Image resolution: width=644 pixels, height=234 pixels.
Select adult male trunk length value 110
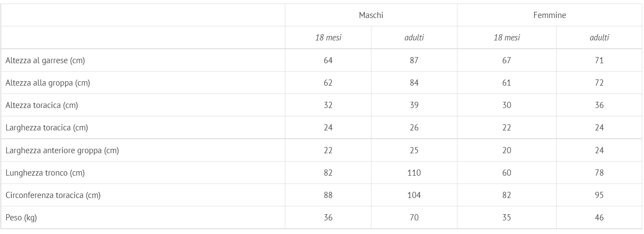414,173
